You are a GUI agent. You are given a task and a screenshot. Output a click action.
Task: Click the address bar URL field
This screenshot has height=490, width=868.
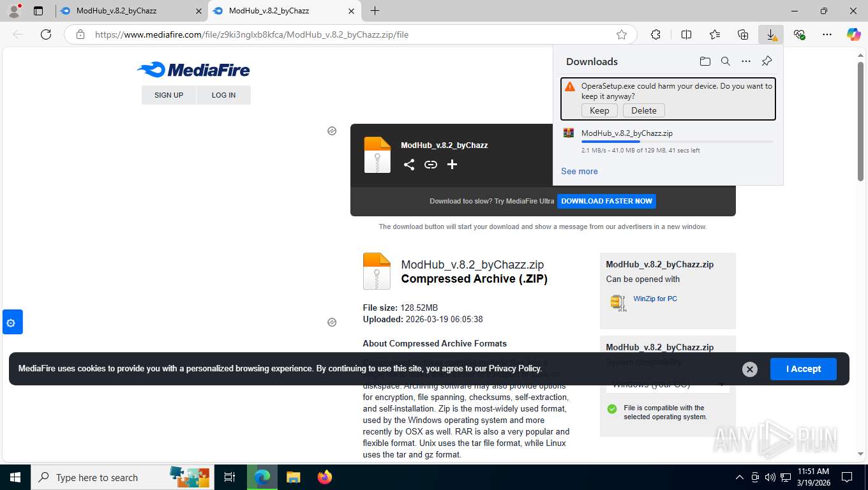(x=351, y=34)
